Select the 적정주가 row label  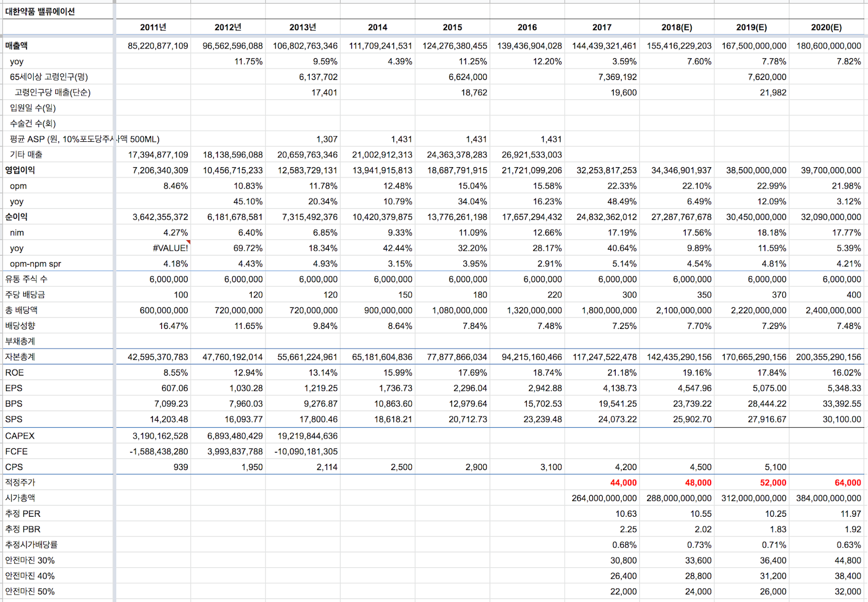click(20, 483)
